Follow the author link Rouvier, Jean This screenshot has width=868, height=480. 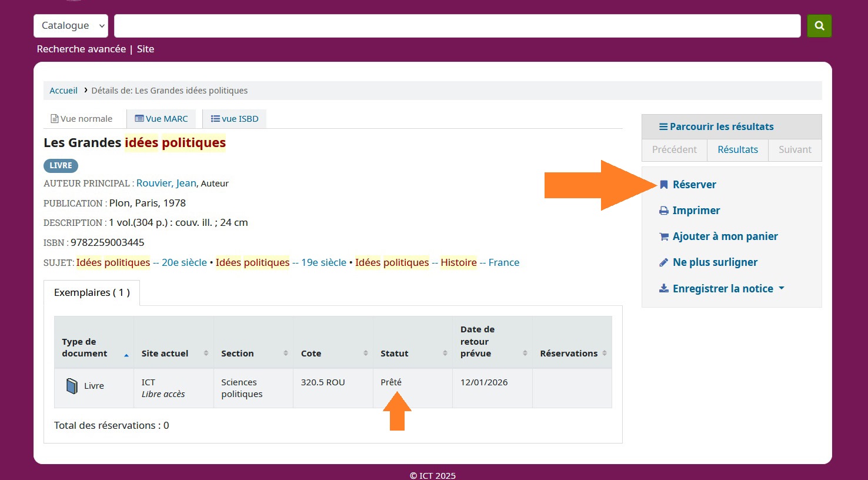coord(166,183)
